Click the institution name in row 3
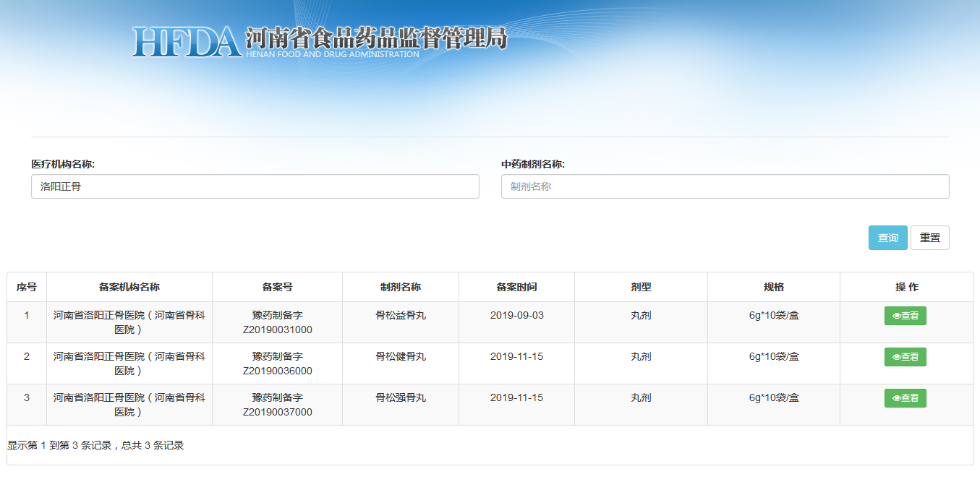 pyautogui.click(x=129, y=405)
